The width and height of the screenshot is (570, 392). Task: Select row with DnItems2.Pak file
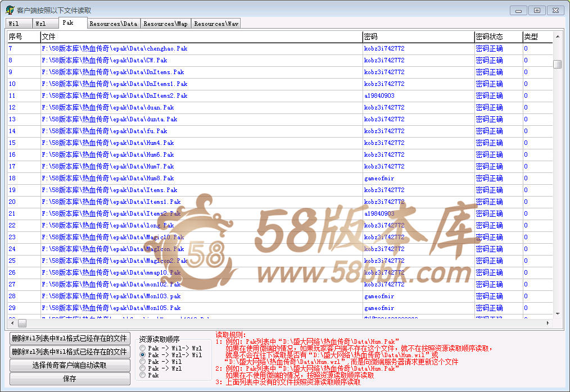point(280,95)
